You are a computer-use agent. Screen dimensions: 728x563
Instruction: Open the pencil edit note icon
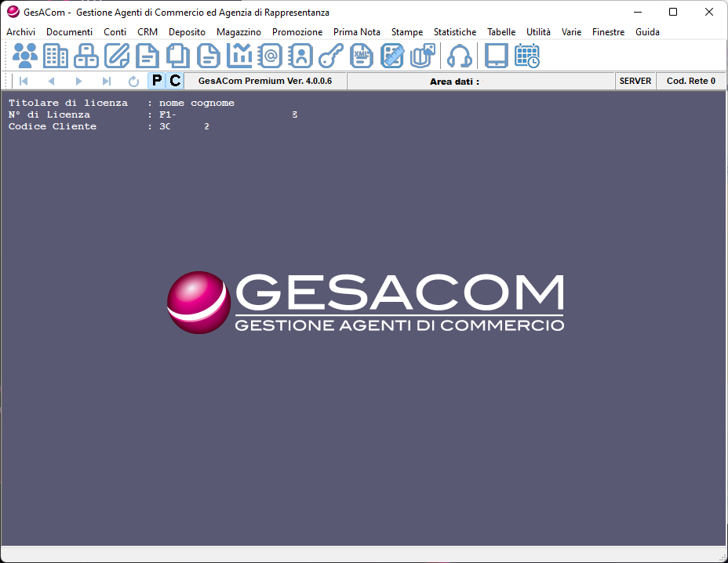click(117, 56)
